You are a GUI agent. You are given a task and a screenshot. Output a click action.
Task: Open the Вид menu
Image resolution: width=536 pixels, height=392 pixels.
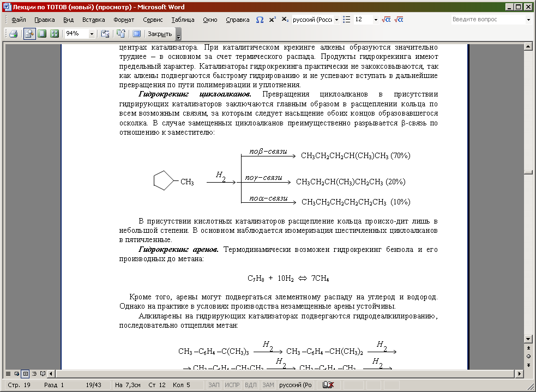pos(68,20)
